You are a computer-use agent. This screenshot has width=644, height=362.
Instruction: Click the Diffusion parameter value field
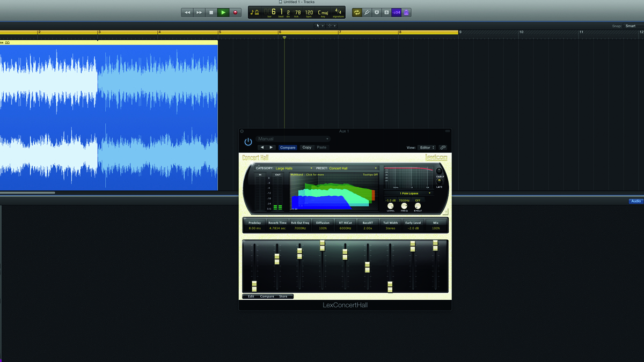point(323,228)
